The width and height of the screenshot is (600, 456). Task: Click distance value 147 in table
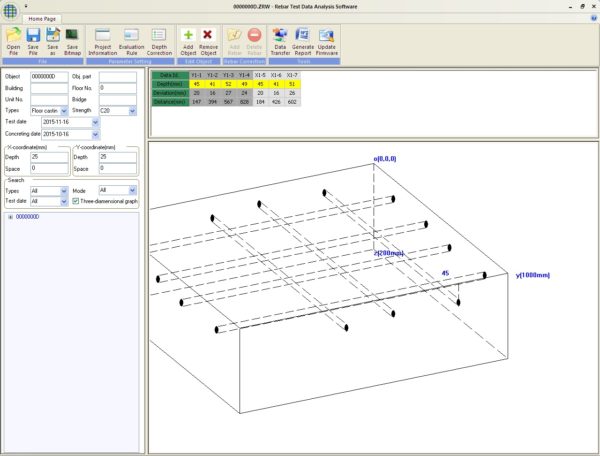[196, 102]
